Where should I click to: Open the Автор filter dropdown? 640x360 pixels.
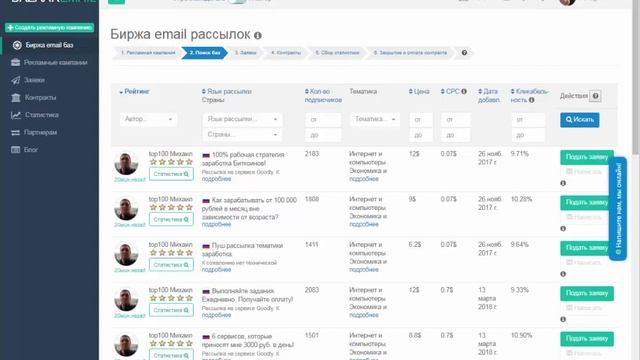tap(149, 119)
